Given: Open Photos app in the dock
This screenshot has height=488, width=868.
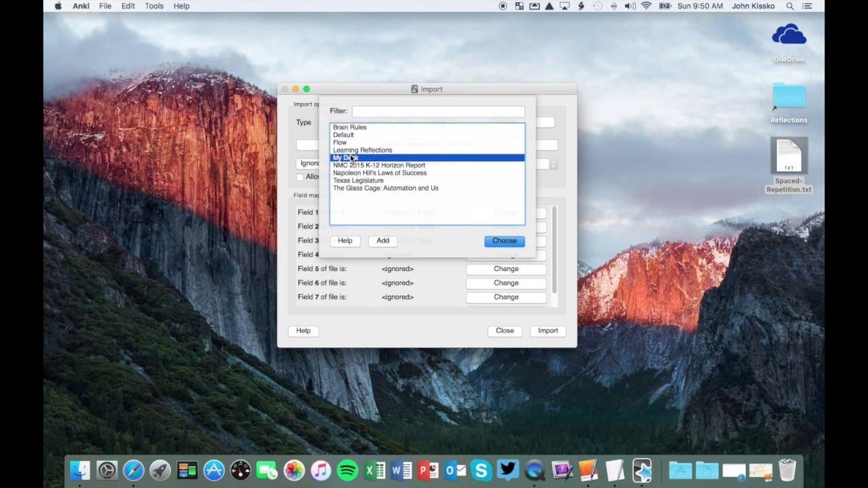Looking at the screenshot, I should [x=294, y=470].
